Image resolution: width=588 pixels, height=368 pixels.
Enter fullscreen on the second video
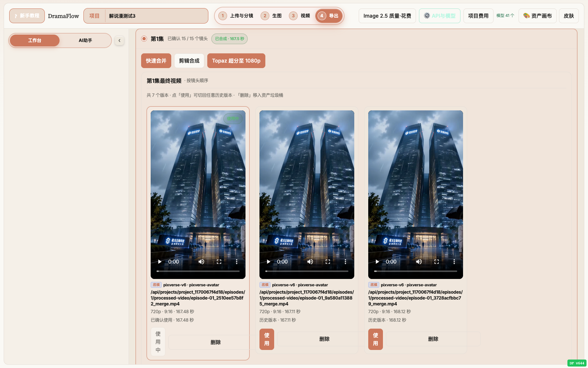pyautogui.click(x=328, y=262)
